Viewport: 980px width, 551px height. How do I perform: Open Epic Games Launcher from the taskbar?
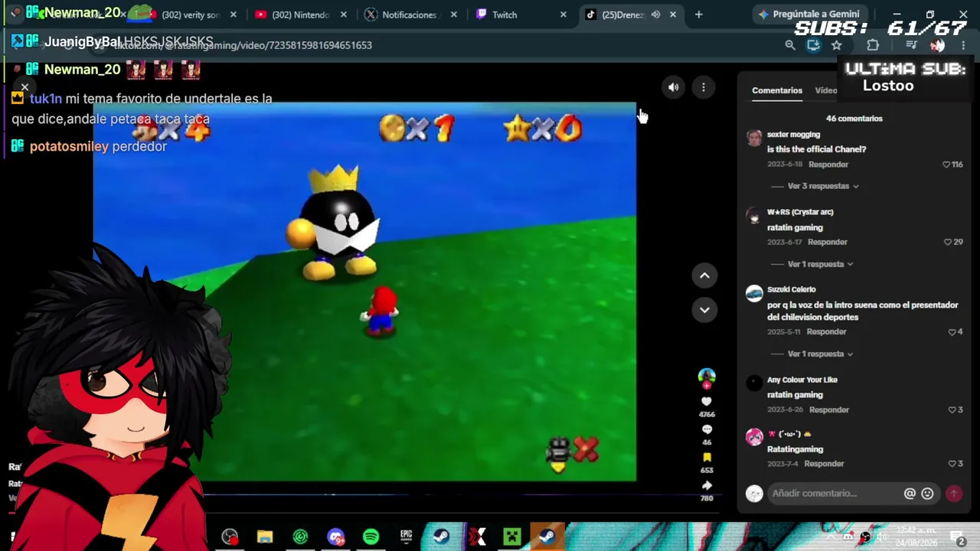pyautogui.click(x=406, y=537)
